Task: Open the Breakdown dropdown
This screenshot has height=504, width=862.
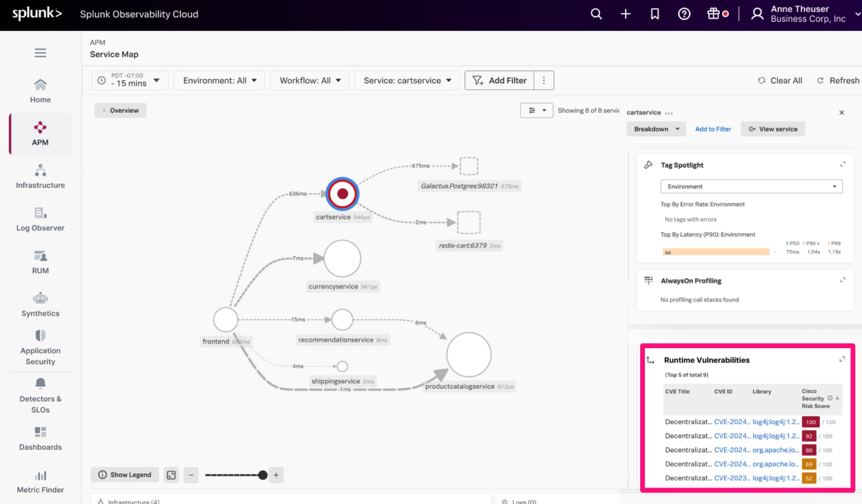Action: pos(656,129)
